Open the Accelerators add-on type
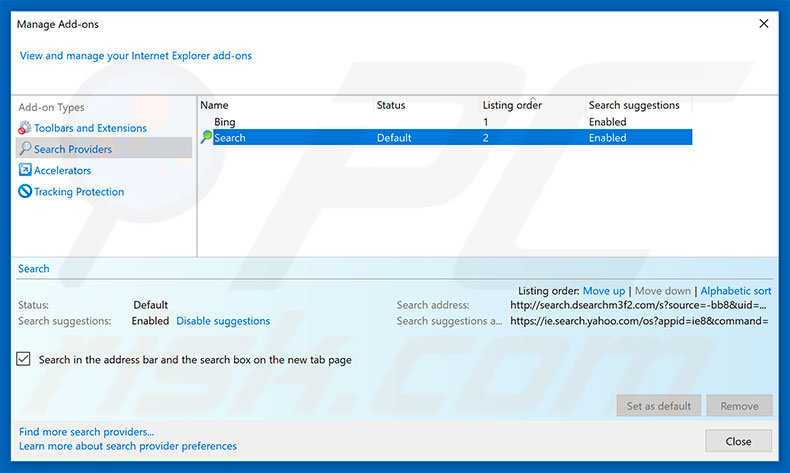Image resolution: width=790 pixels, height=473 pixels. point(62,170)
